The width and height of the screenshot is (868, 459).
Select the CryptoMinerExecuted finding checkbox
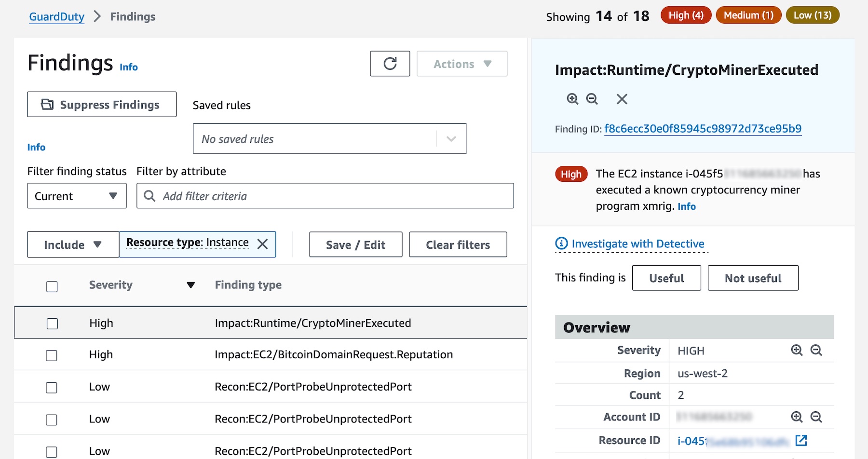52,324
